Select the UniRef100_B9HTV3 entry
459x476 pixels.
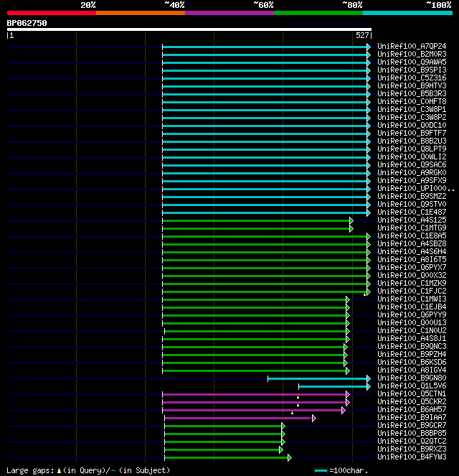(412, 86)
